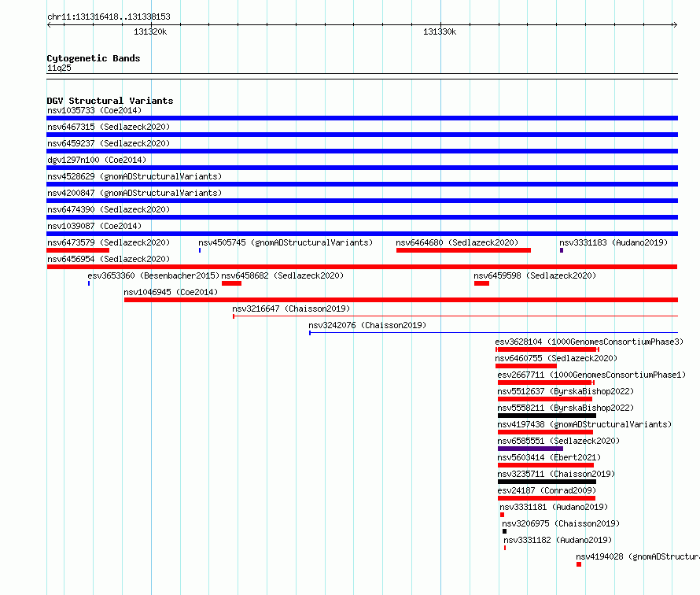This screenshot has height=595, width=700.
Task: Click the black bar under nsv3235711
Action: pyautogui.click(x=547, y=482)
